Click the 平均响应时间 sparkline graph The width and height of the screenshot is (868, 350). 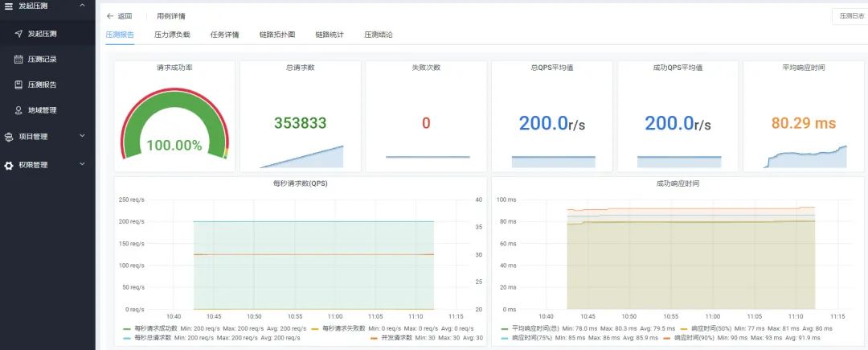(x=805, y=157)
